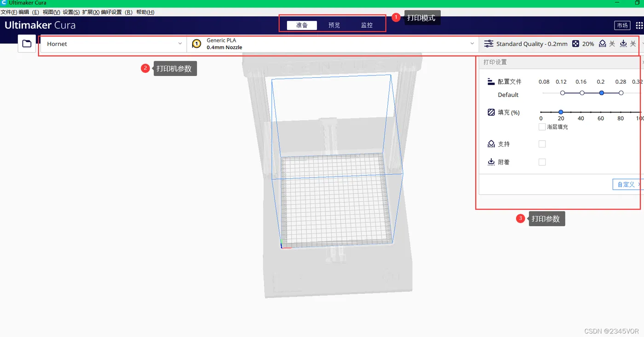Image resolution: width=644 pixels, height=337 pixels.
Task: Open the 设置(S) menu
Action: 71,12
